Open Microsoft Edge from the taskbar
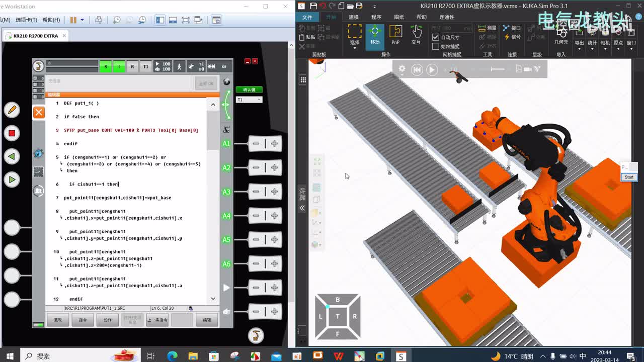Viewport: 644px width, 362px height. (x=172, y=356)
